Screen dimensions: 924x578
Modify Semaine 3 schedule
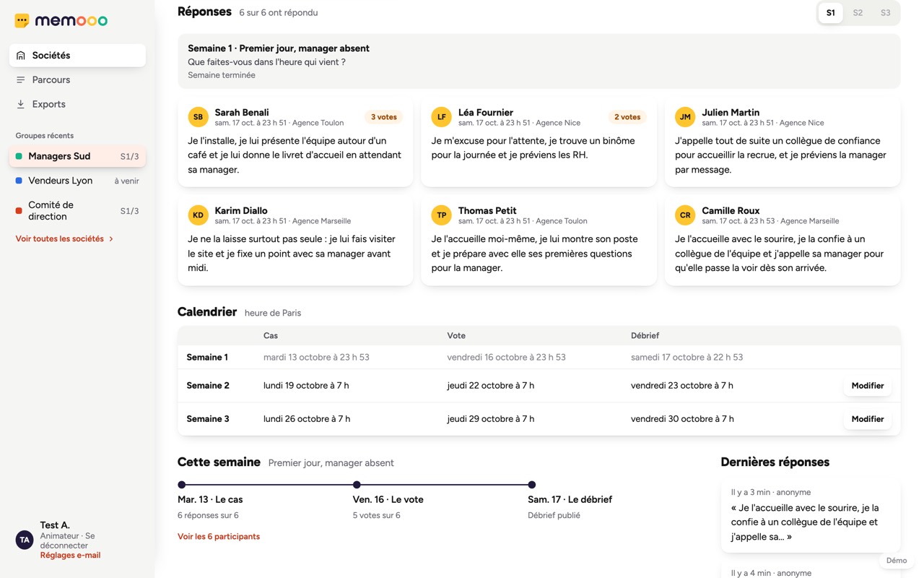[x=868, y=419]
